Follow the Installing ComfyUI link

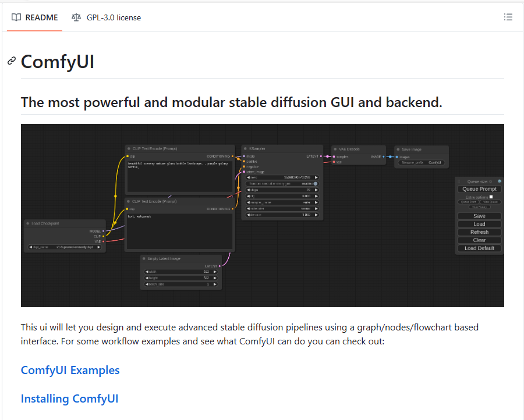click(x=69, y=398)
